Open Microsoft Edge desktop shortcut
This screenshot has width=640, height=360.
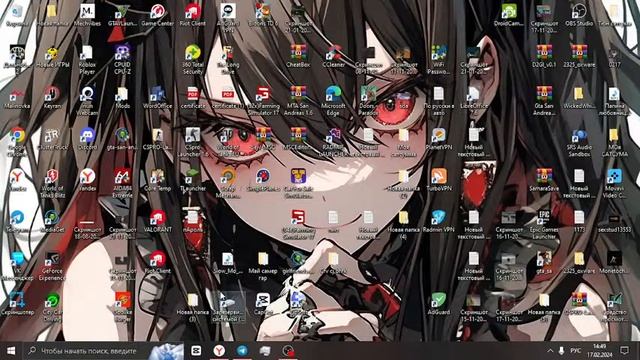(x=333, y=101)
